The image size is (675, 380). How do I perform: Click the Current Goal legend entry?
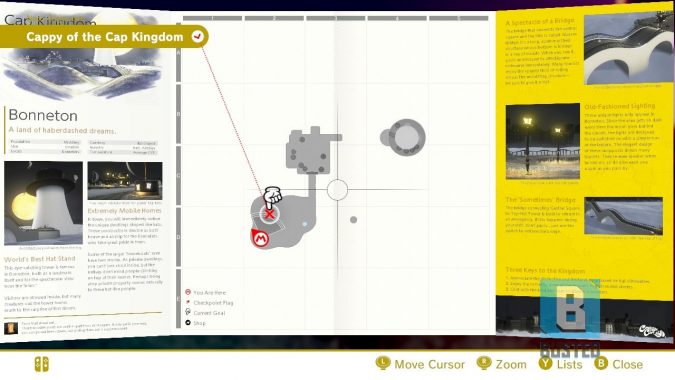pyautogui.click(x=205, y=312)
